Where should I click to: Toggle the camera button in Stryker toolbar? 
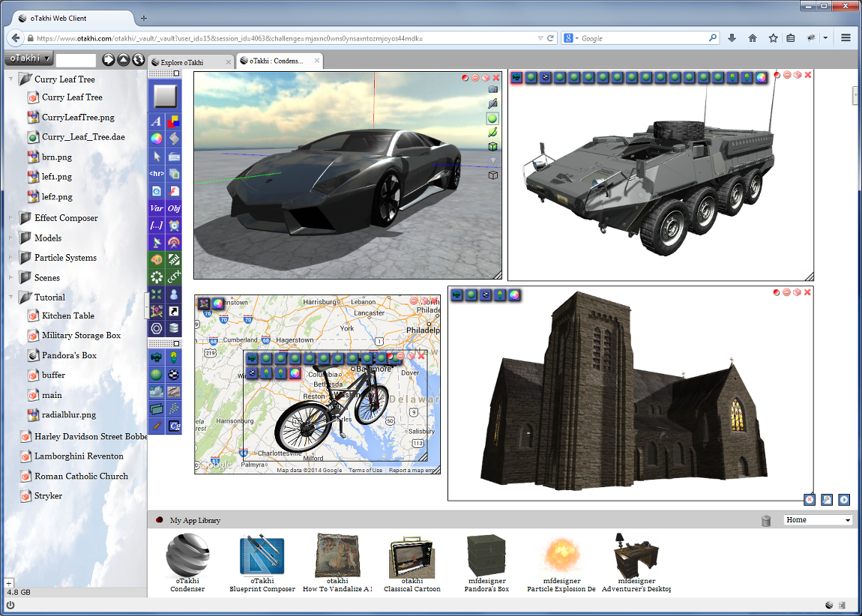point(516,77)
